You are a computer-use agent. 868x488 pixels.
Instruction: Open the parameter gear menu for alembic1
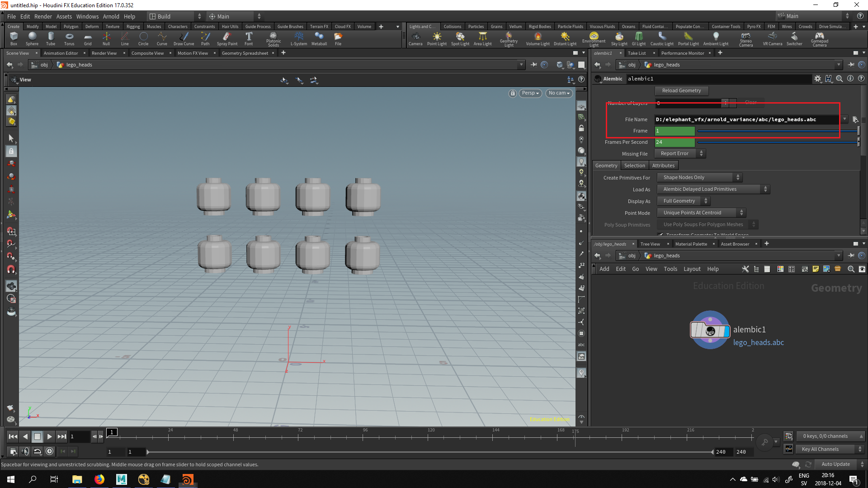(x=817, y=79)
